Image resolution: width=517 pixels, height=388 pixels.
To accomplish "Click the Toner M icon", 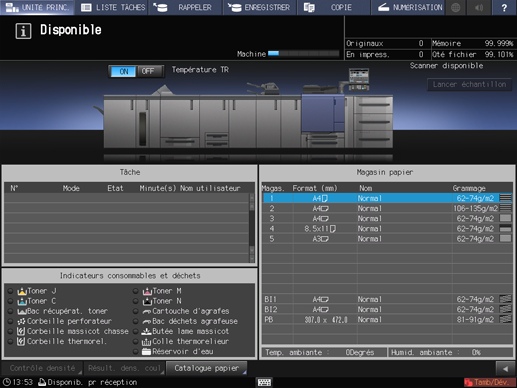I will [x=147, y=291].
